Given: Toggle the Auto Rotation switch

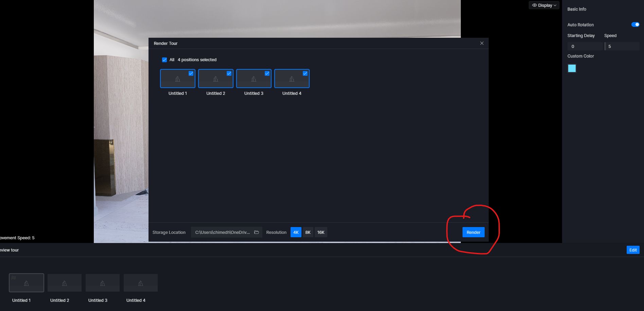Looking at the screenshot, I should [x=635, y=24].
